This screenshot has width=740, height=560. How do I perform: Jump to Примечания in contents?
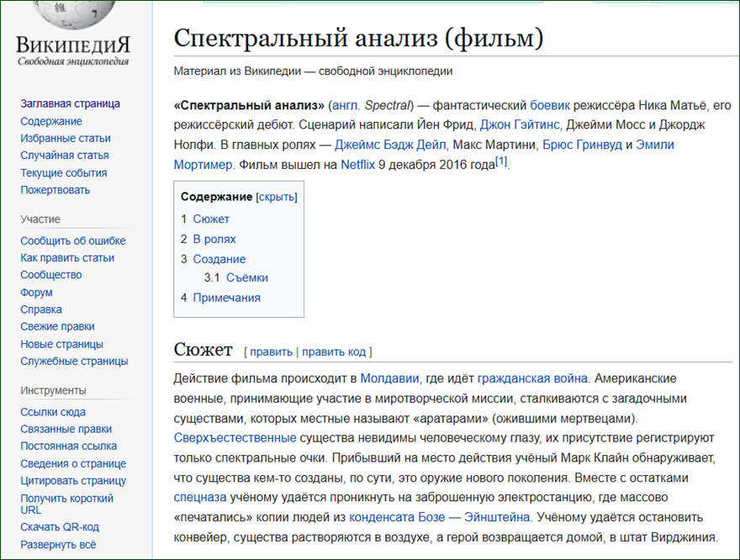pos(226,298)
